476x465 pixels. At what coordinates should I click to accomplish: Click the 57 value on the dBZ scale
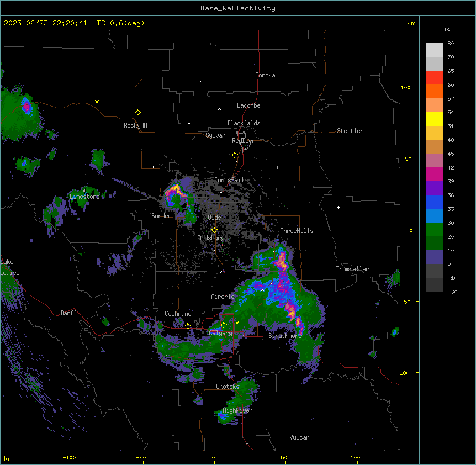click(451, 98)
